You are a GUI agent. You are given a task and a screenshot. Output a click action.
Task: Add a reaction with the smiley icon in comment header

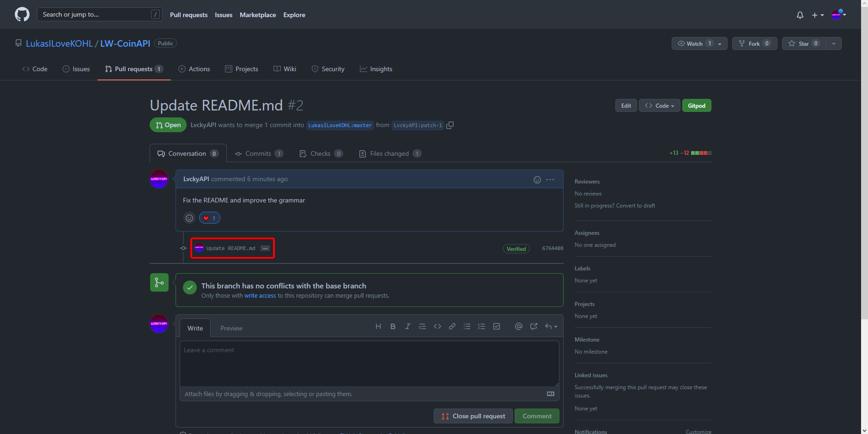coord(537,180)
